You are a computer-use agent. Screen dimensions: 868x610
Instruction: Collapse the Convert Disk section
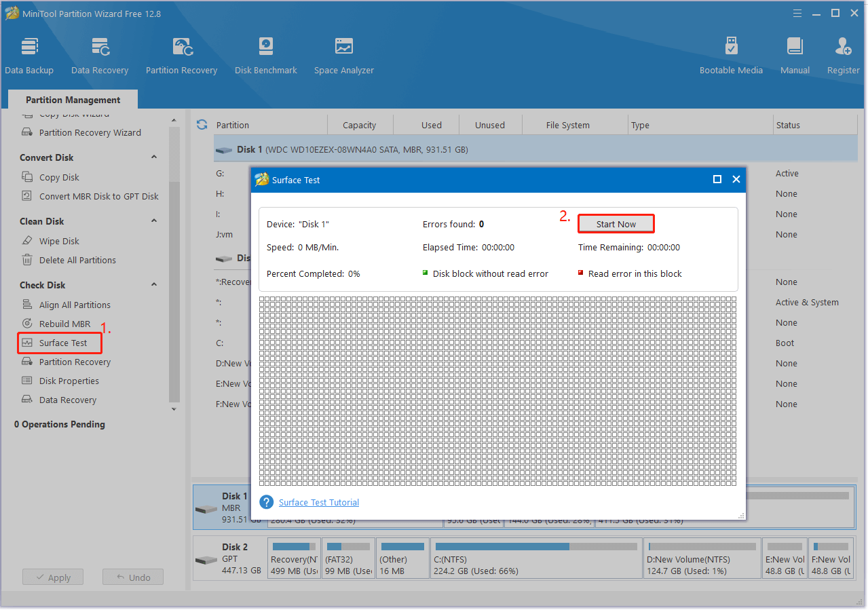pos(154,157)
